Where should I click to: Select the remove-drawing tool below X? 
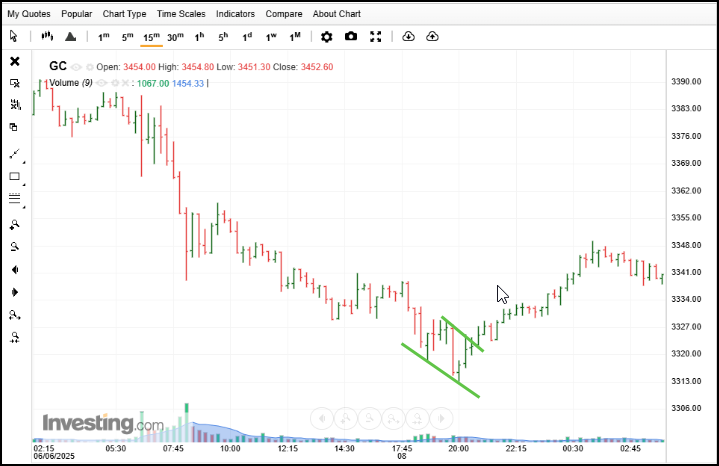point(15,83)
